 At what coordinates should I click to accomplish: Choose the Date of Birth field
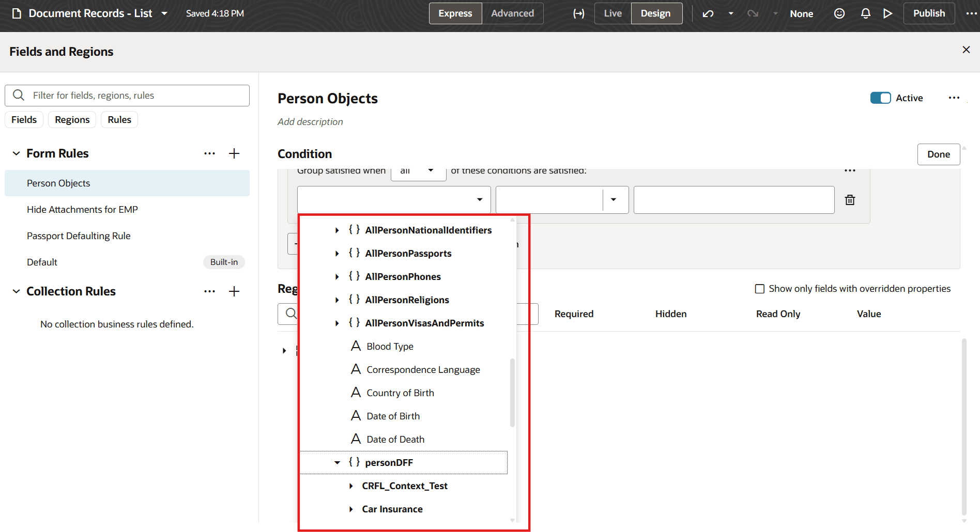tap(404, 416)
